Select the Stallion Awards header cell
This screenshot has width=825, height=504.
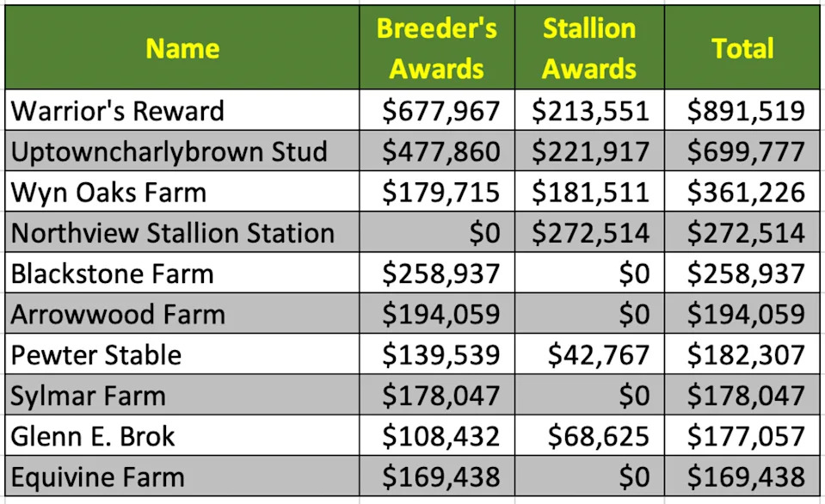pyautogui.click(x=589, y=47)
